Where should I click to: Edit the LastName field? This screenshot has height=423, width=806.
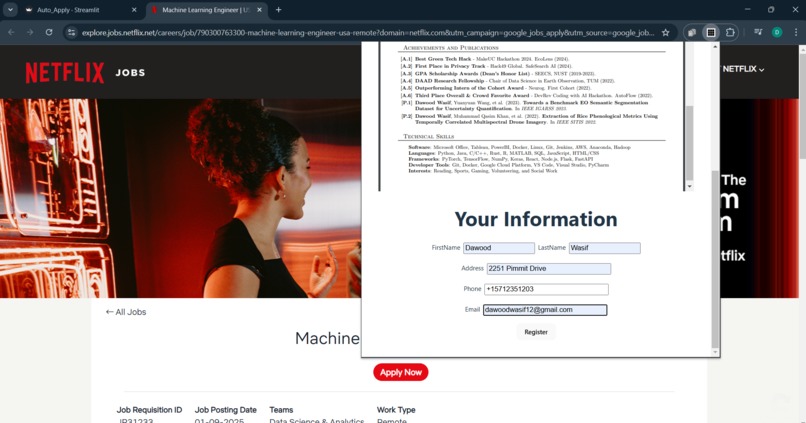coord(604,248)
